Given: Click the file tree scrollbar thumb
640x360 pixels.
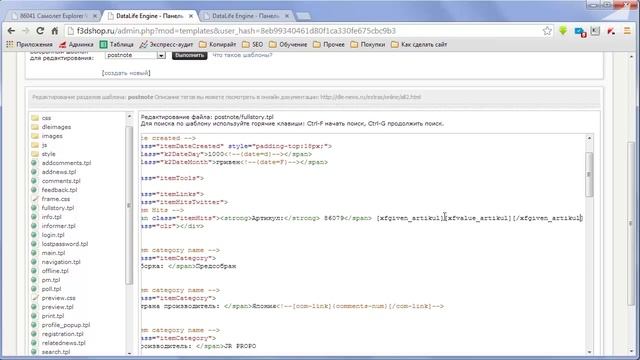Looking at the screenshot, I should pyautogui.click(x=129, y=205).
